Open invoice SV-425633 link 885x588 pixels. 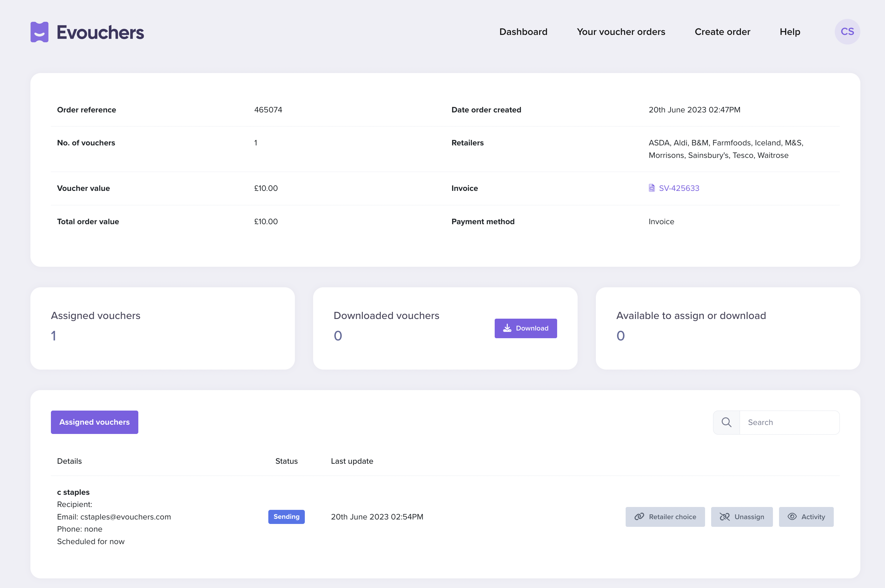[x=679, y=188]
